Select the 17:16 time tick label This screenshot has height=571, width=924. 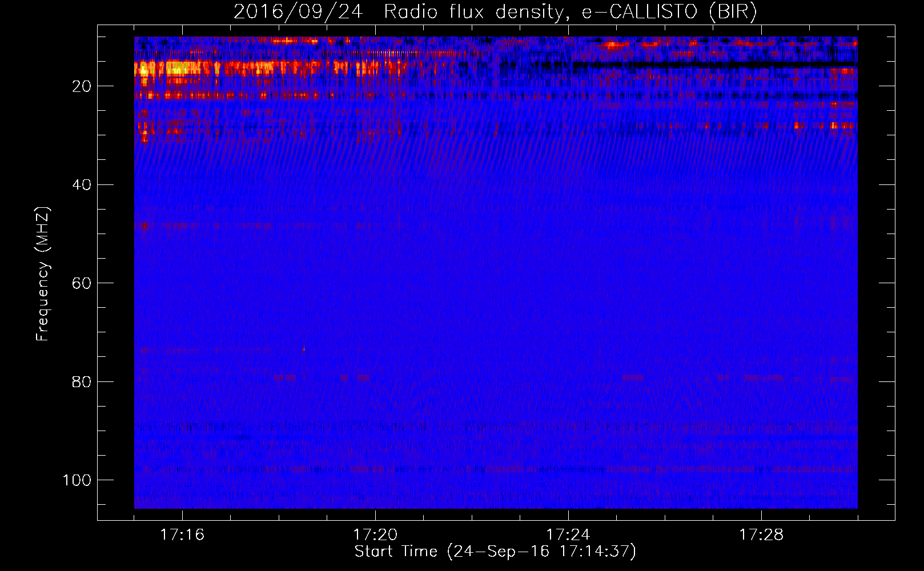click(x=182, y=534)
